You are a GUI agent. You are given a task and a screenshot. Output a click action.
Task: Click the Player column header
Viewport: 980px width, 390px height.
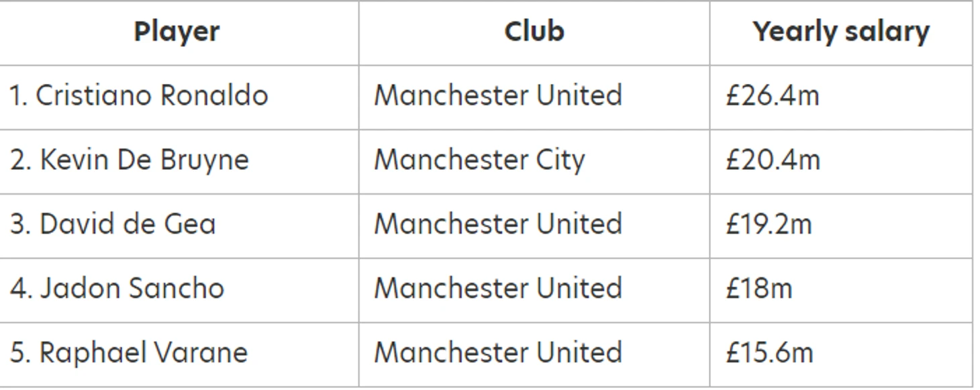[177, 32]
